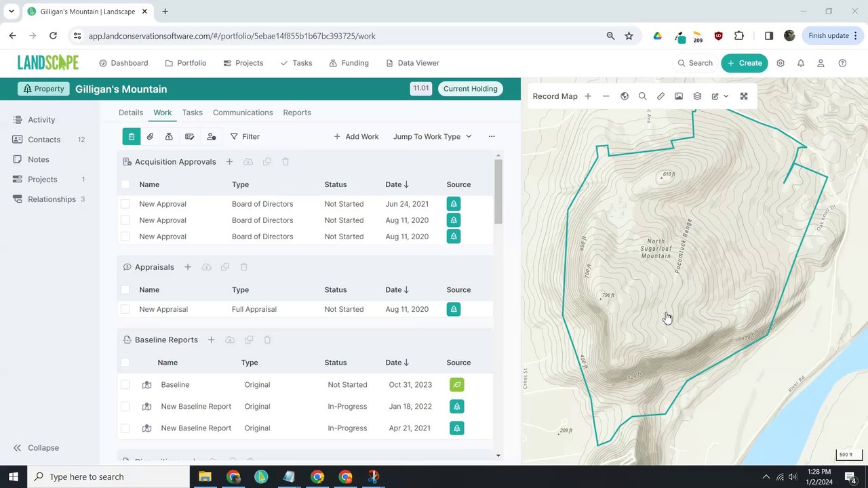Image resolution: width=868 pixels, height=488 pixels.
Task: Click the work list vertical scrollbar
Action: click(498, 191)
